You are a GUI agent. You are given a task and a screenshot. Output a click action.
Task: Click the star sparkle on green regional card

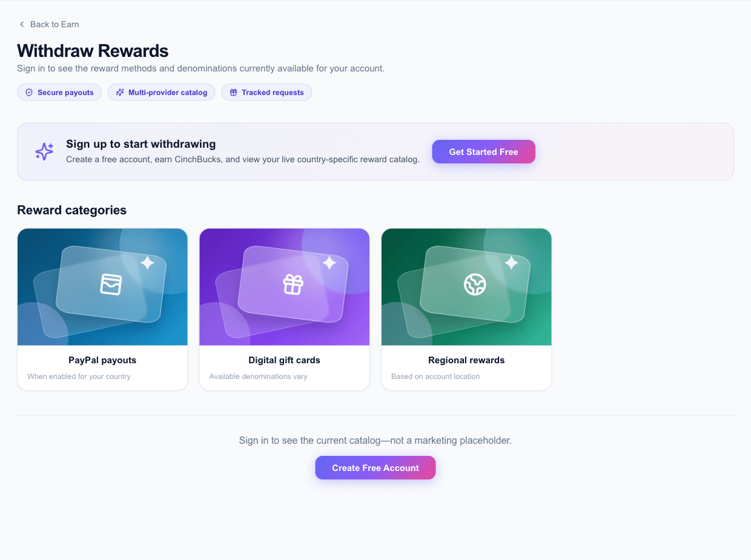(511, 263)
